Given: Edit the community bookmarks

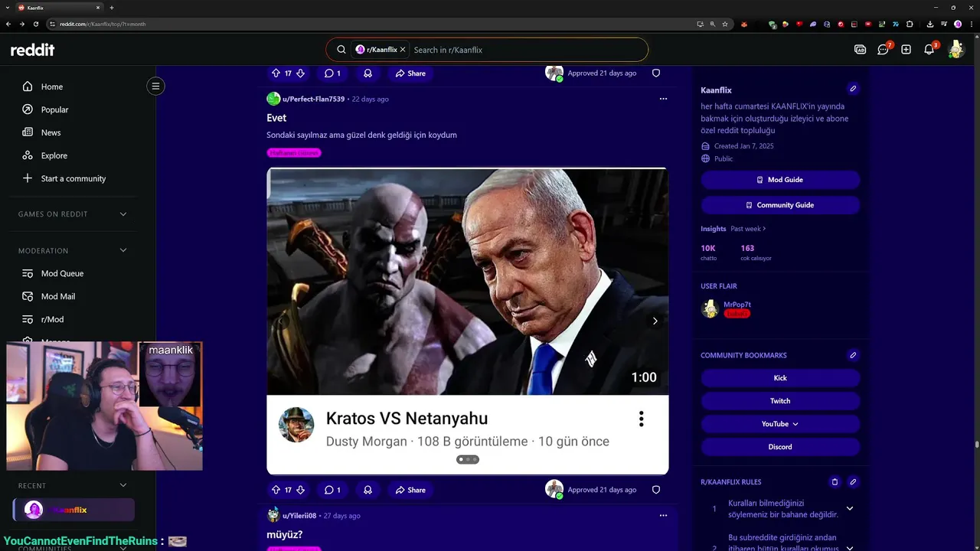Looking at the screenshot, I should [853, 355].
